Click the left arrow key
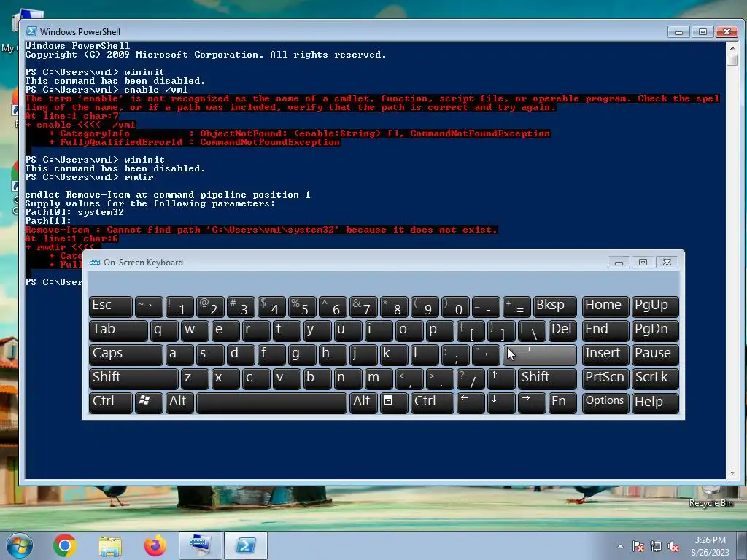This screenshot has width=747, height=560. [x=471, y=402]
